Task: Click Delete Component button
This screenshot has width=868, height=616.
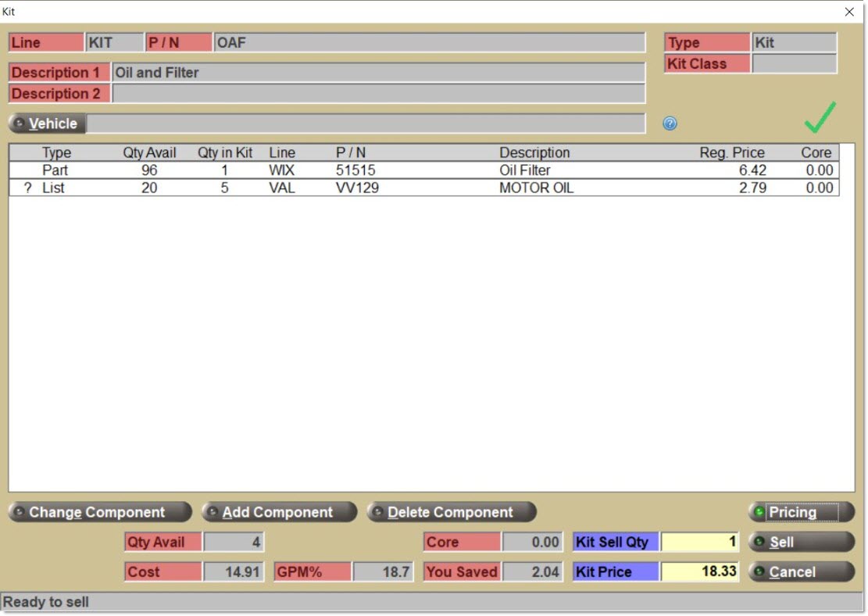Action: [451, 512]
